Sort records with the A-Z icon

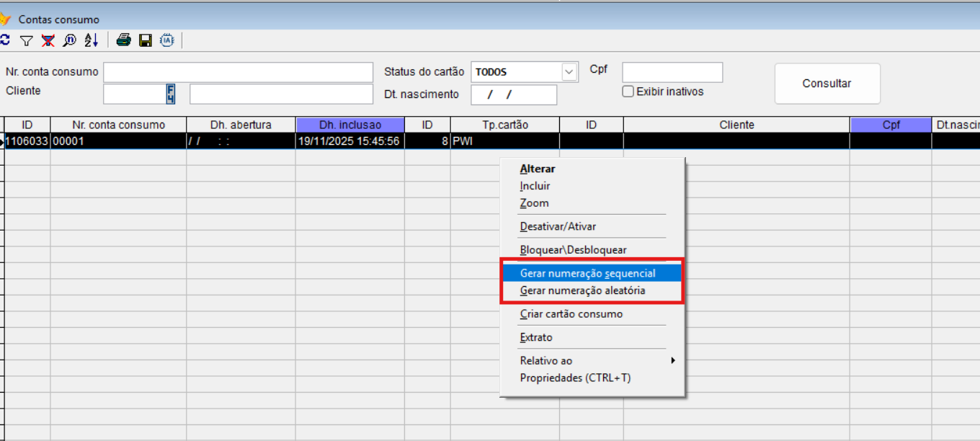pos(91,40)
